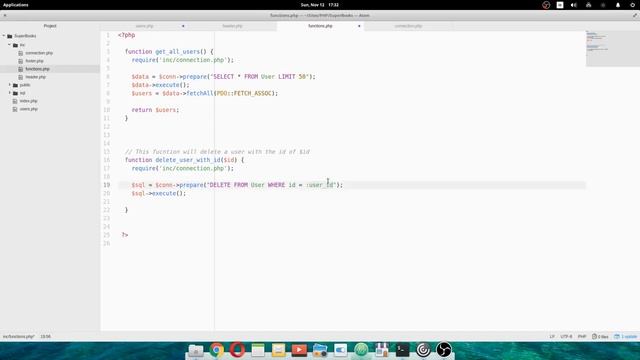This screenshot has width=640, height=360.
Task: Change the UTF-8 encoding in status bar
Action: coord(566,337)
